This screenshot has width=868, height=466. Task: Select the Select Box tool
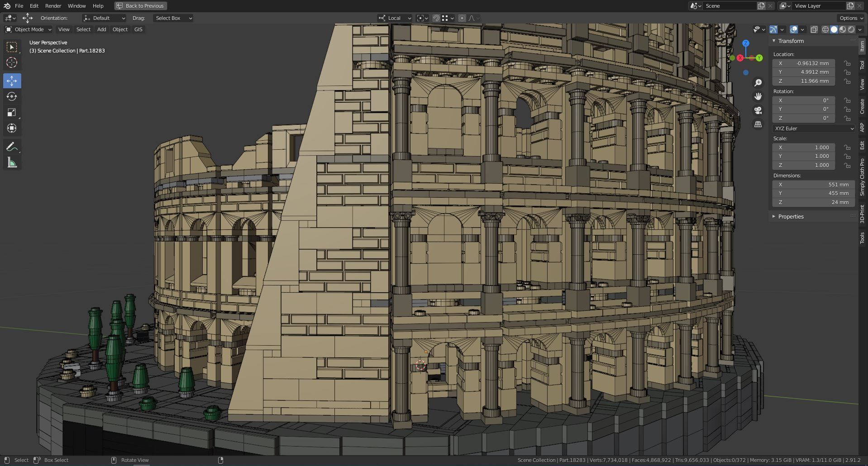(x=12, y=47)
